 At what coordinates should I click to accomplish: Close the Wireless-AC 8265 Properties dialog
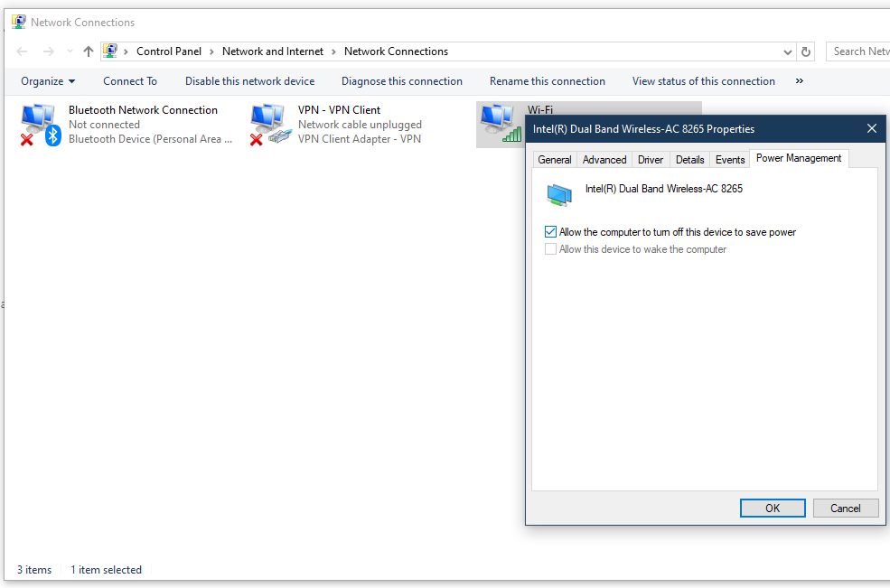click(x=871, y=129)
